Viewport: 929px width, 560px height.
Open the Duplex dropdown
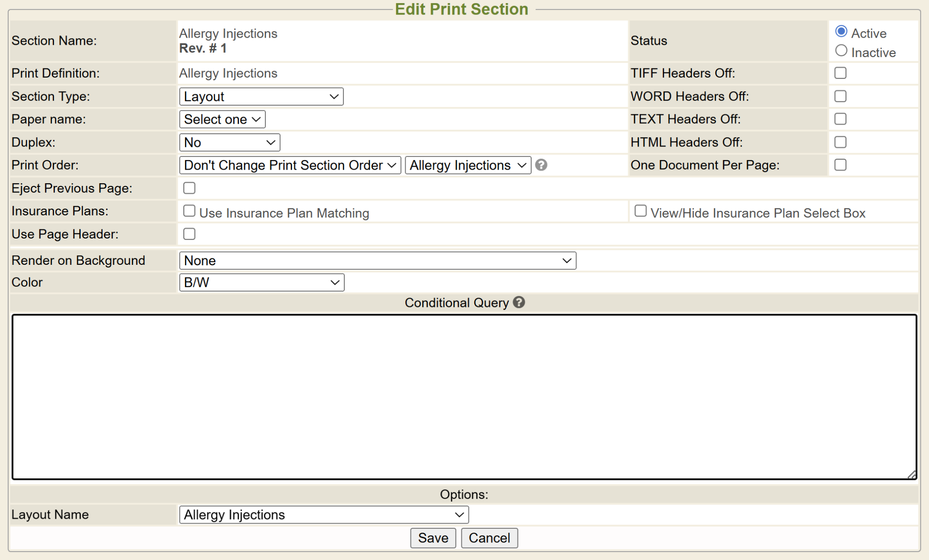pos(230,142)
